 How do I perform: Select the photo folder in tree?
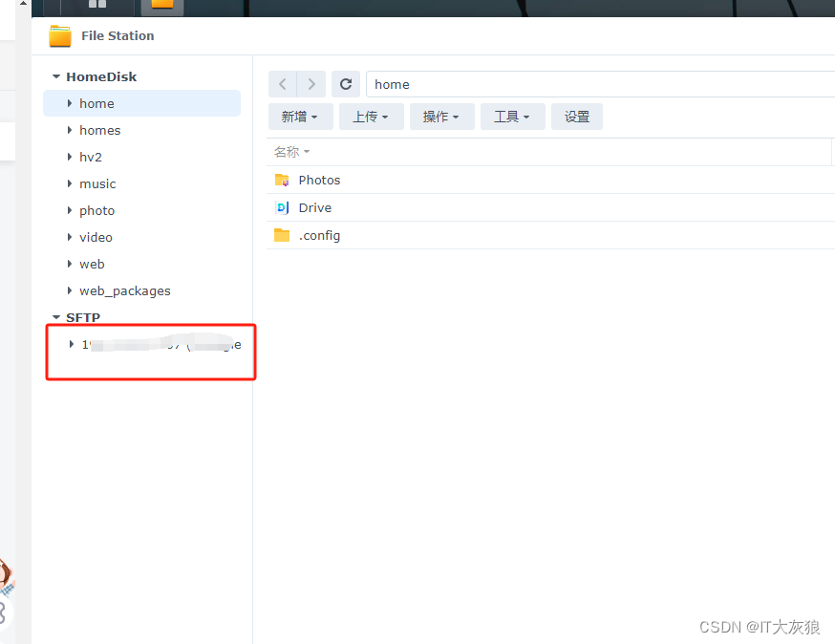[x=96, y=211]
